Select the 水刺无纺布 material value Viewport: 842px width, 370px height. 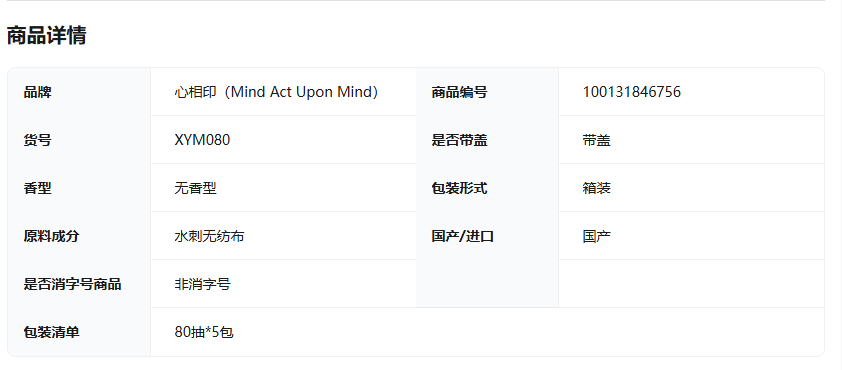(209, 236)
